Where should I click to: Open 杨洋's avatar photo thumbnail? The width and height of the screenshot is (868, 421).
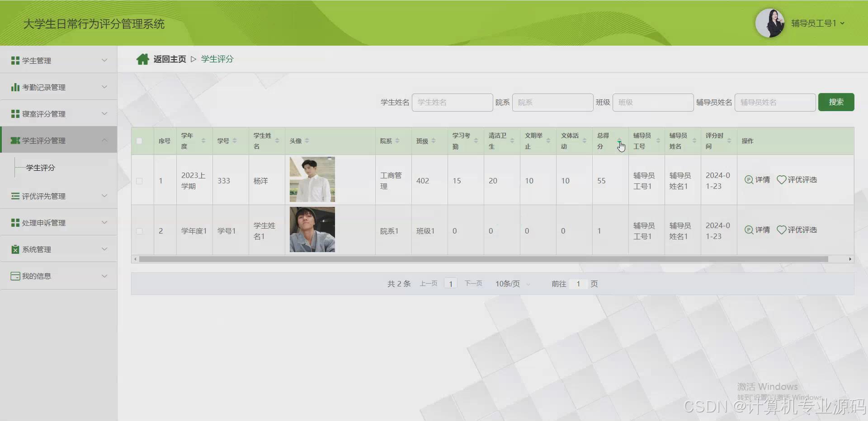point(312,179)
